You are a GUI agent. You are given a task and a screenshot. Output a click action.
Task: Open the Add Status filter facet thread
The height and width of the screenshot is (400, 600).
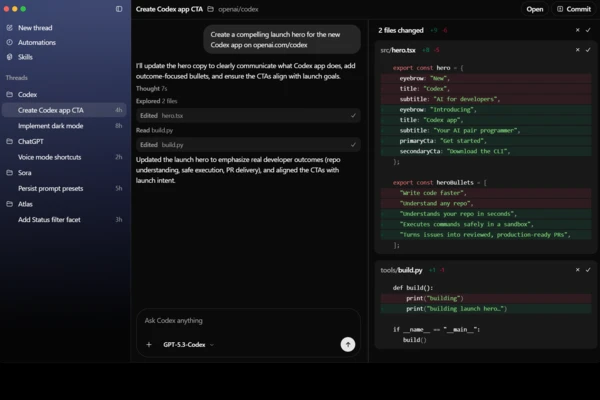click(64, 220)
